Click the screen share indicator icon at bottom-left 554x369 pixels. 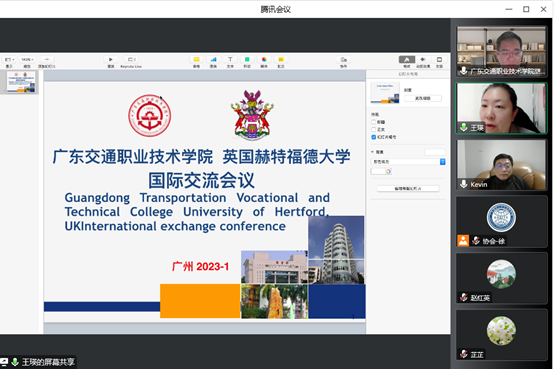[4, 362]
